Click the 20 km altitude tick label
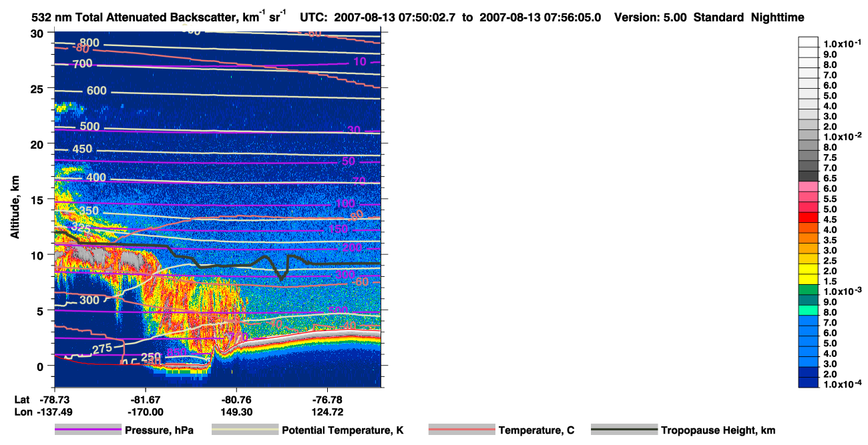The width and height of the screenshot is (868, 445). [38, 144]
